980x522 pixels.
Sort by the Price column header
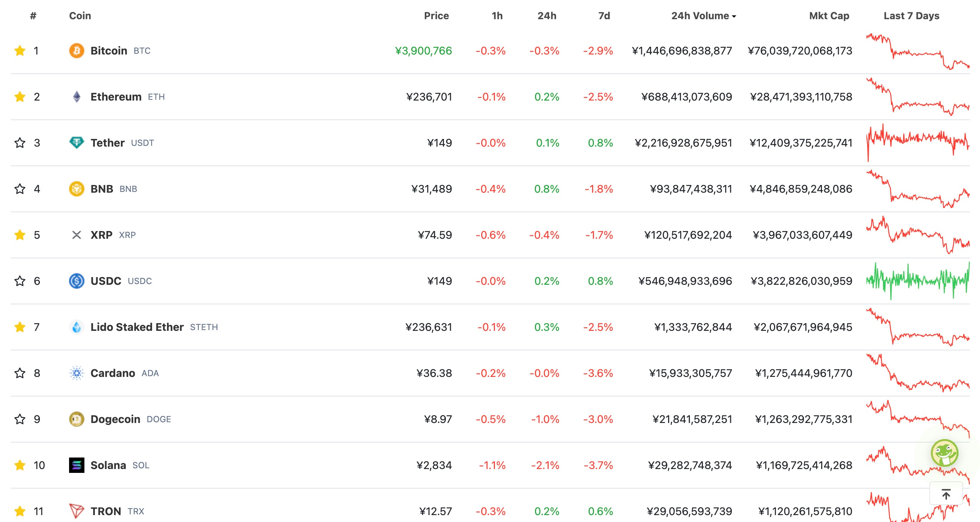click(x=436, y=16)
